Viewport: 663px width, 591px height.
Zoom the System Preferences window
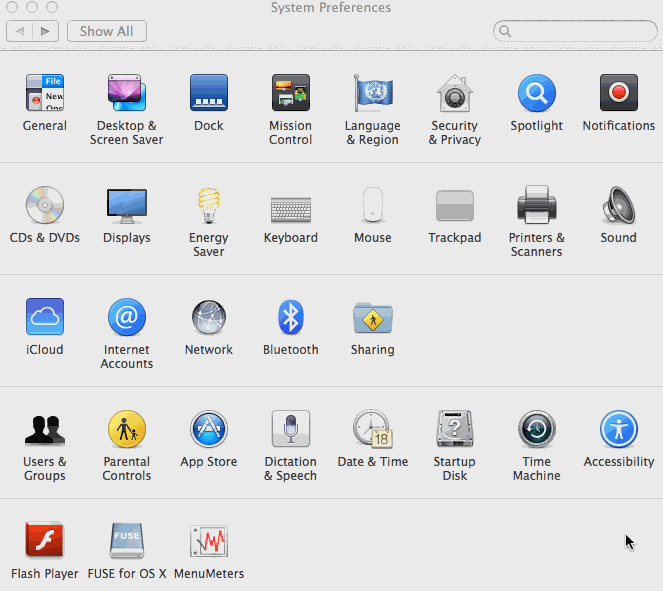[52, 7]
